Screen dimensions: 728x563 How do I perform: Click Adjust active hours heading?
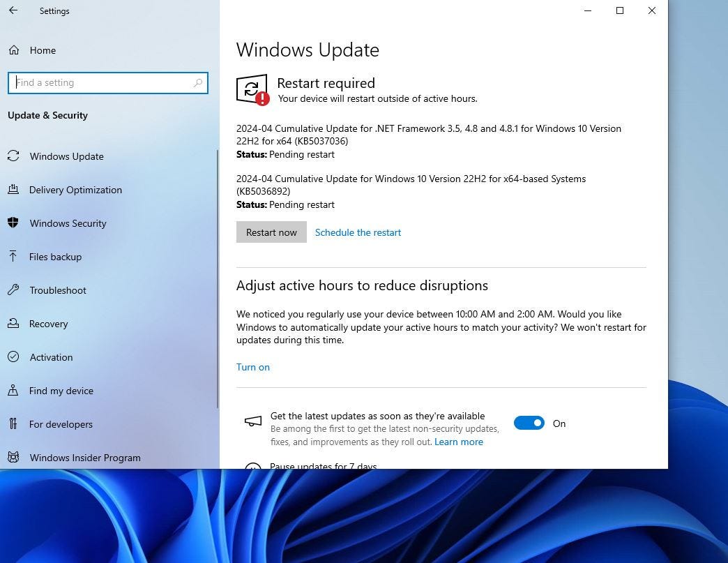(362, 285)
